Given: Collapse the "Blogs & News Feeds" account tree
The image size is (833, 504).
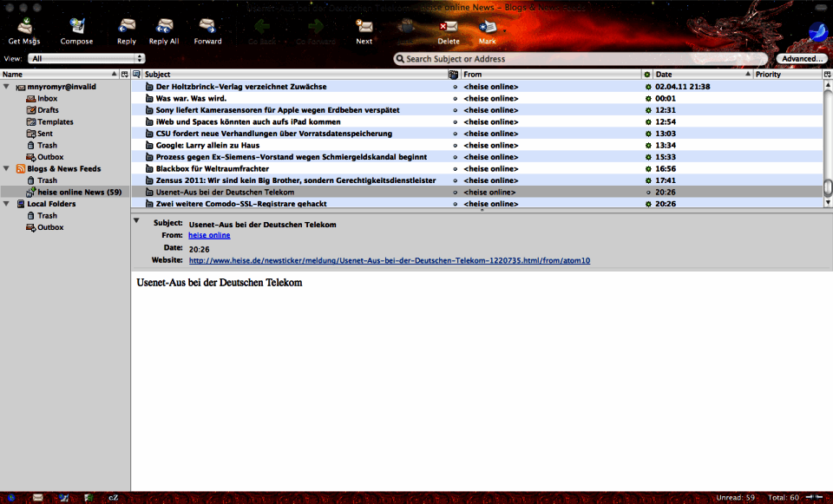Looking at the screenshot, I should (7, 168).
